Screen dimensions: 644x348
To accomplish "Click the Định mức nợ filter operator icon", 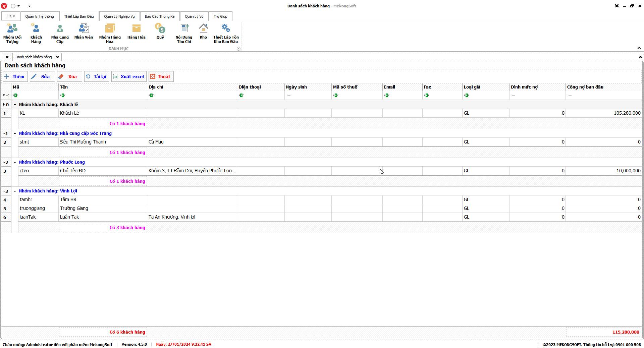I will pos(514,96).
